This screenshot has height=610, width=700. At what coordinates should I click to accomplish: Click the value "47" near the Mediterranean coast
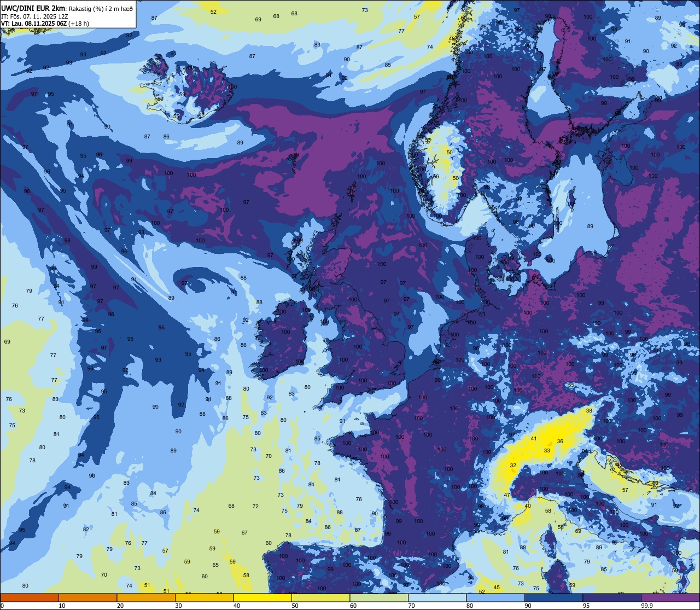click(x=507, y=495)
